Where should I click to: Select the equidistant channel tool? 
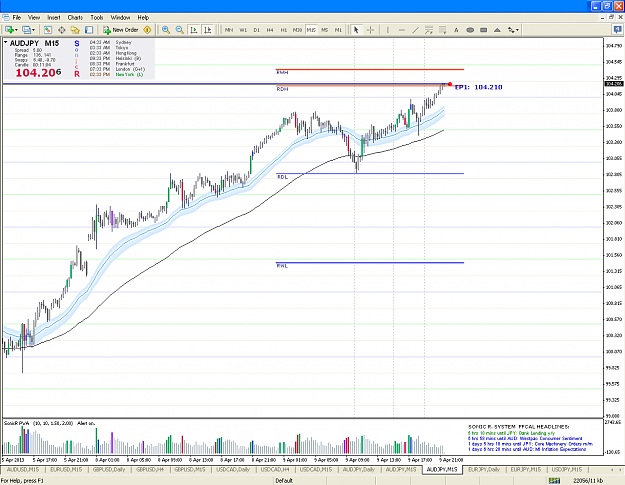click(429, 30)
